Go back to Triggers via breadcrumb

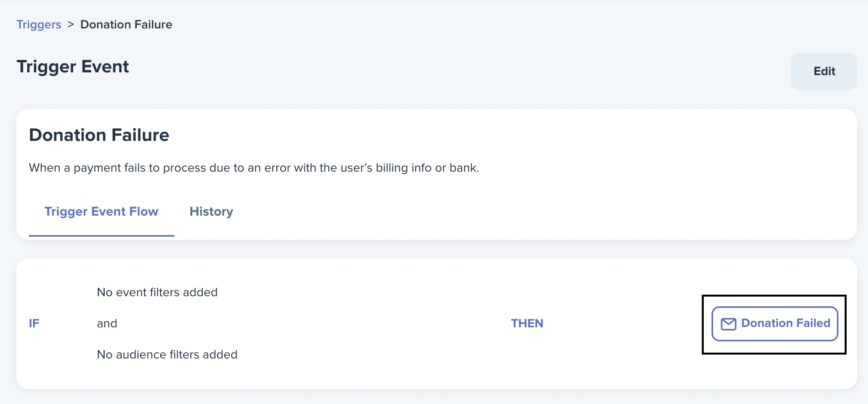point(39,25)
